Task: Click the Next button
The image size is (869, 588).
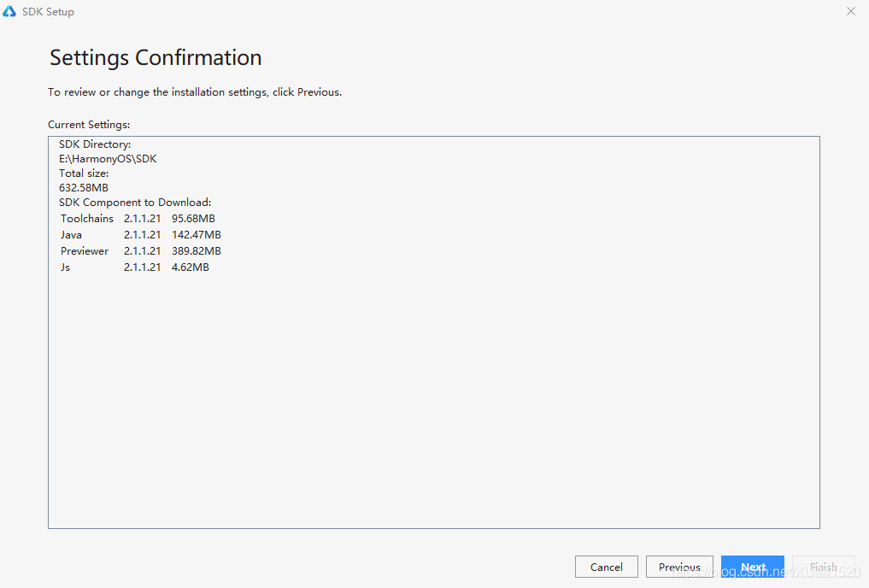Action: [753, 567]
